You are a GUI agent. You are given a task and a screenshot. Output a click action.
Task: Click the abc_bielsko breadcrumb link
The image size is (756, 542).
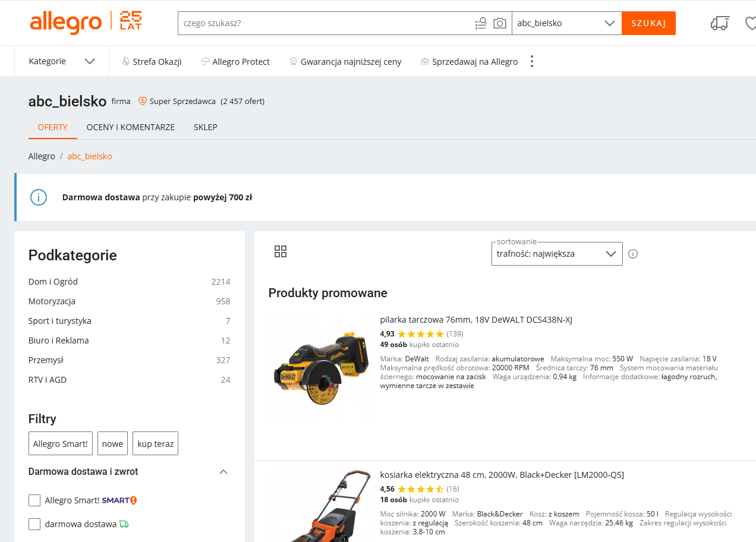pos(90,156)
